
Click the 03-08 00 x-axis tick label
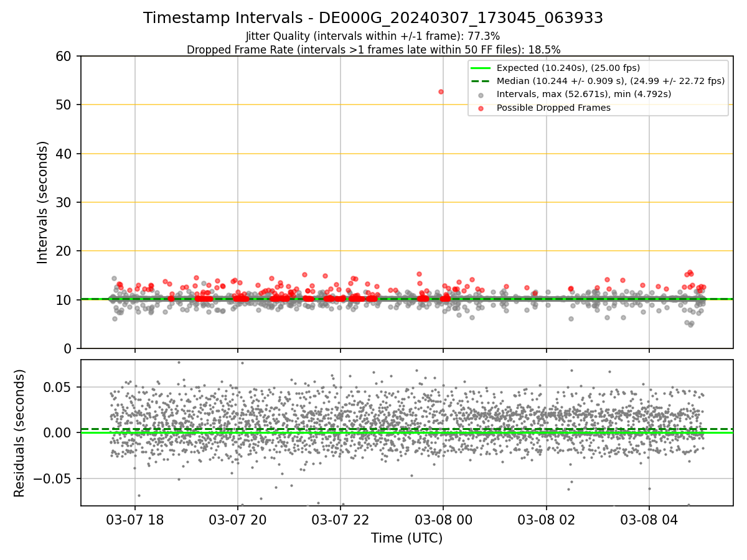tap(443, 520)
